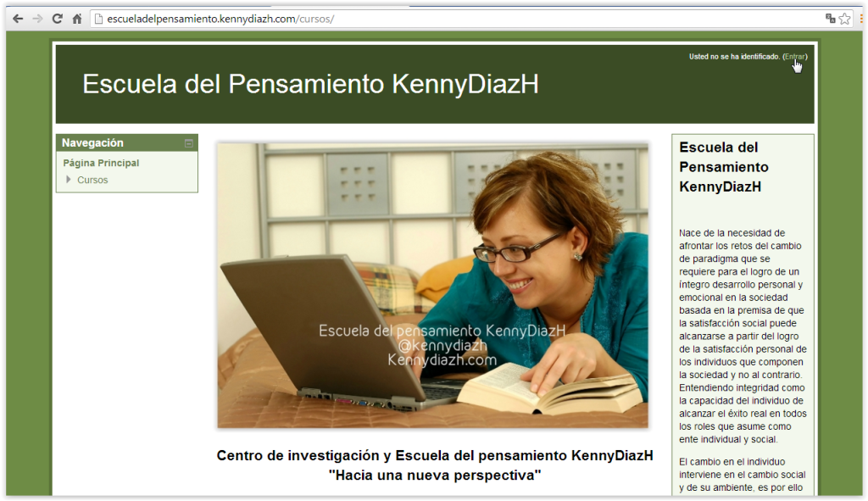Screen dimensions: 868x501
Task: Open the Chrome menu at toolbar edge
Action: 863,19
